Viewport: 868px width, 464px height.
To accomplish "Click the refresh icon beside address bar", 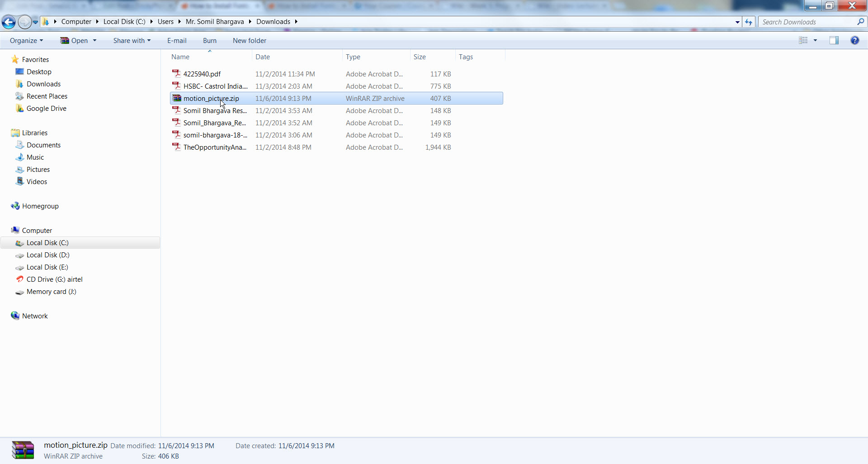I will tap(749, 22).
